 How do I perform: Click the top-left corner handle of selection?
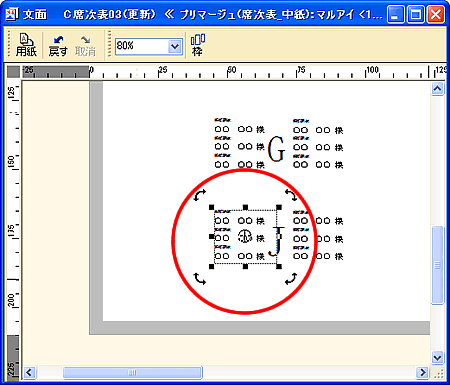pos(211,207)
